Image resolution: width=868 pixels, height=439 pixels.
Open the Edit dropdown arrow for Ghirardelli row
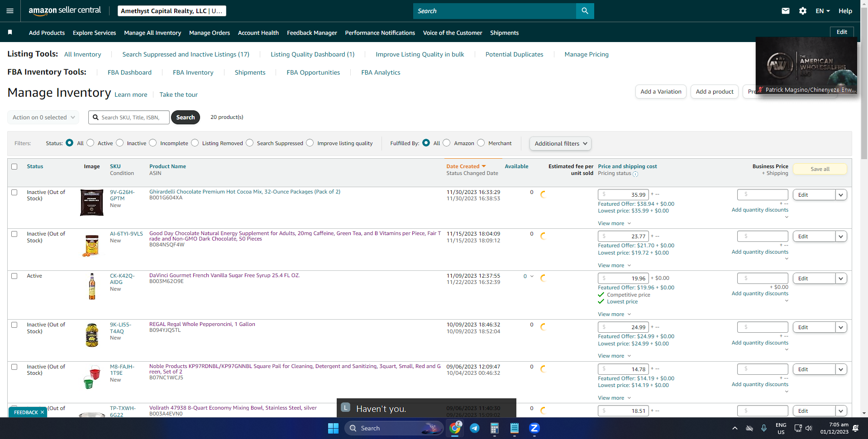click(x=841, y=195)
